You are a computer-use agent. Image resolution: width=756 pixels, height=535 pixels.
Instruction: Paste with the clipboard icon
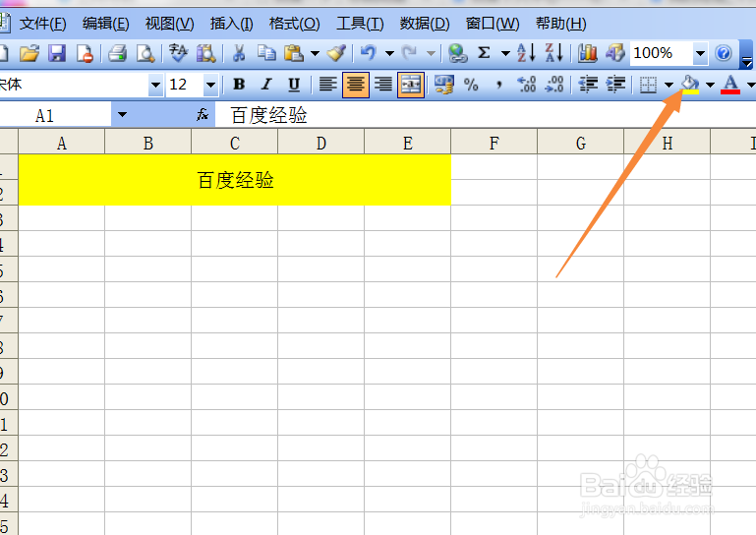pos(294,53)
